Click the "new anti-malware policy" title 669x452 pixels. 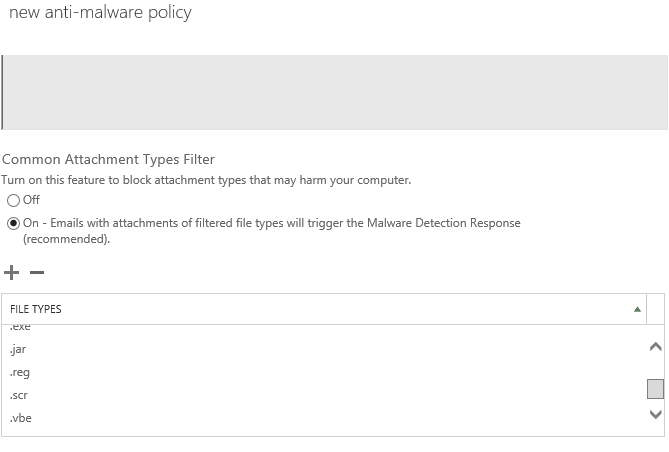pyautogui.click(x=100, y=13)
